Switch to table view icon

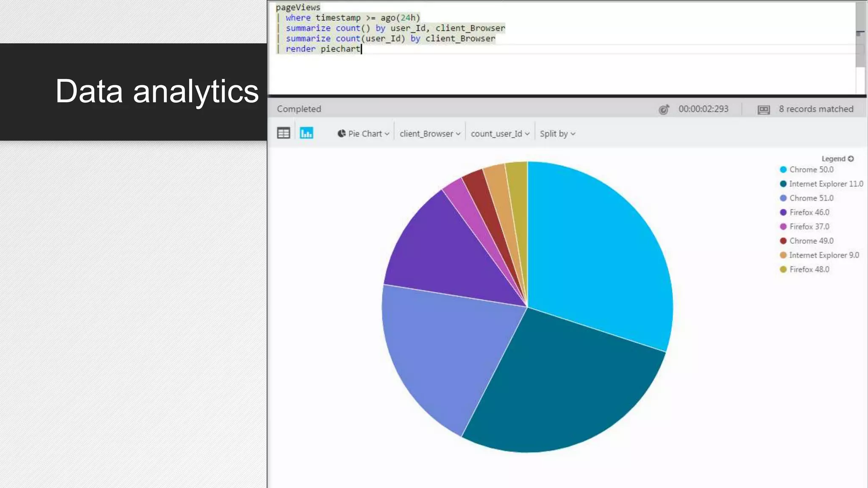point(284,133)
